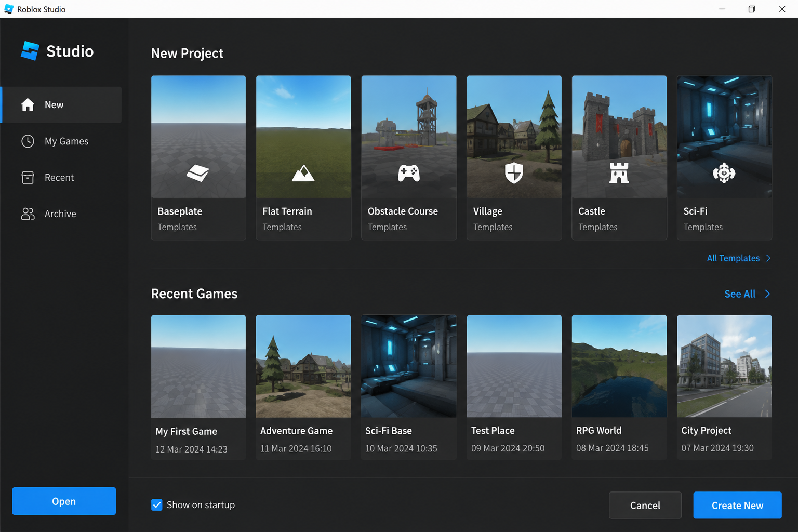Click the Flat Terrain mountain icon
This screenshot has height=532, width=798.
click(303, 173)
